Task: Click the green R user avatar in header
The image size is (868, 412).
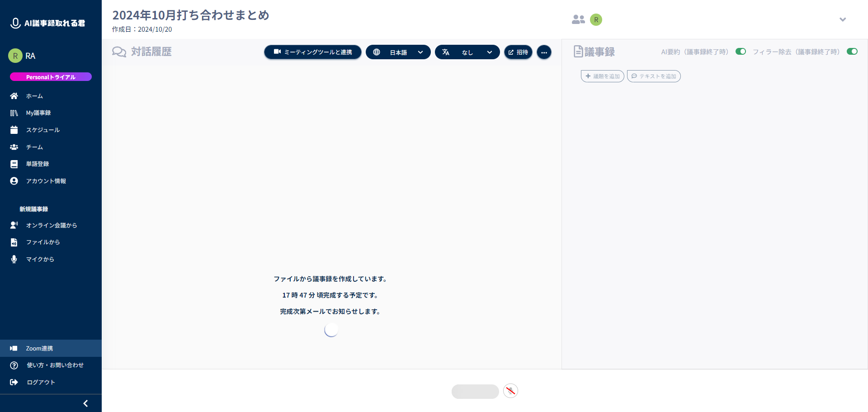Action: 596,19
